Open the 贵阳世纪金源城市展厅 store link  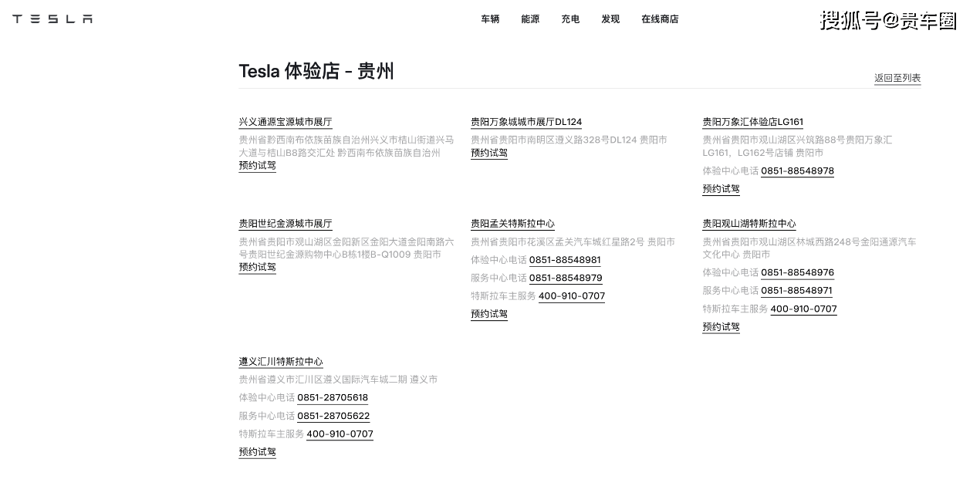[x=286, y=224]
